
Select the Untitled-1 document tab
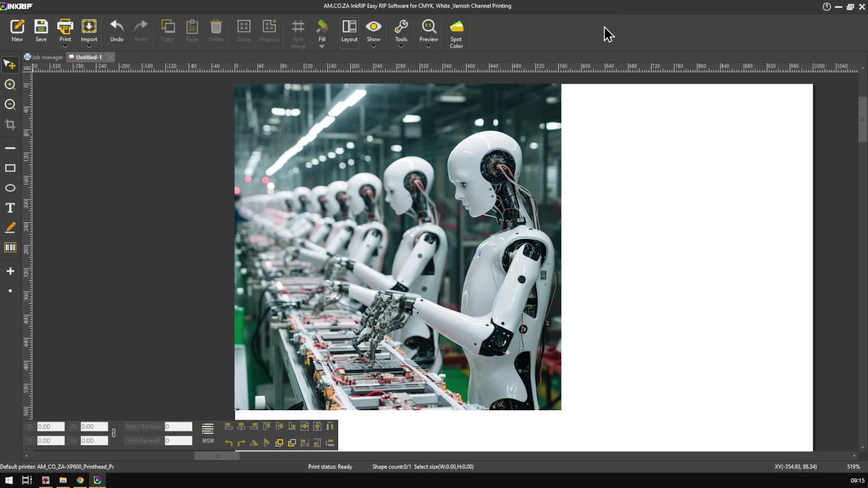point(89,57)
